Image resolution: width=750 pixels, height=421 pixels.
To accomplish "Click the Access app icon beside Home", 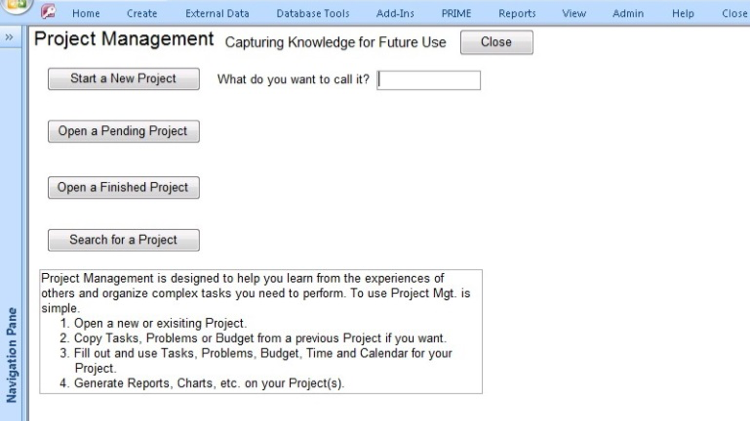I will coord(47,13).
